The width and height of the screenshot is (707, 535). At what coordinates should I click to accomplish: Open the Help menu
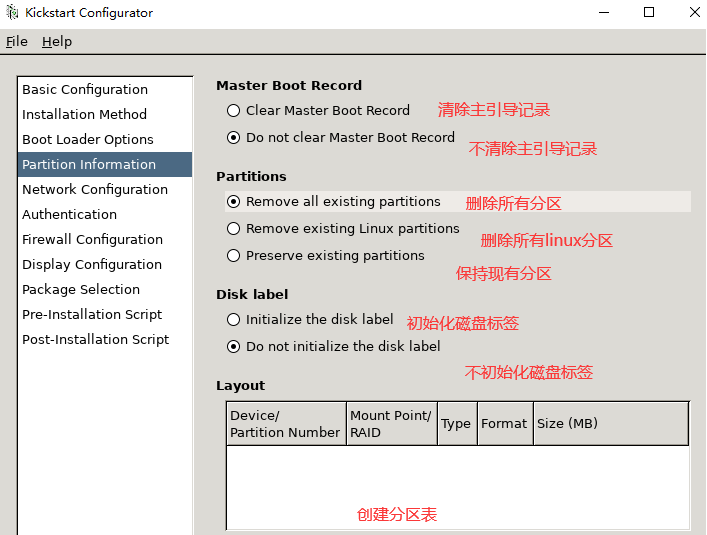pyautogui.click(x=57, y=41)
